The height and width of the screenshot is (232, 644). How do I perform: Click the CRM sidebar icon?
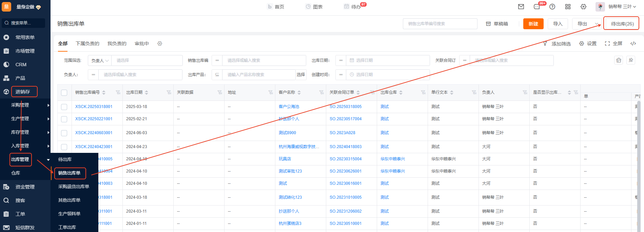6,65
